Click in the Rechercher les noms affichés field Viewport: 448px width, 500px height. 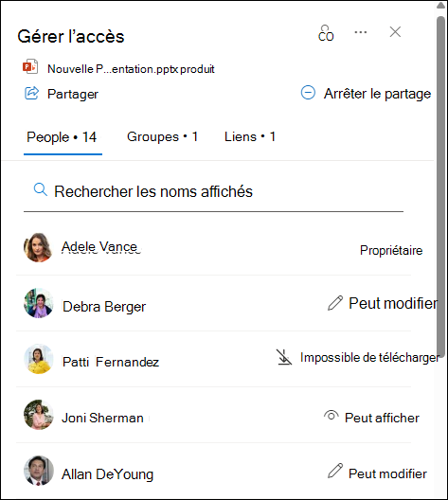[213, 191]
